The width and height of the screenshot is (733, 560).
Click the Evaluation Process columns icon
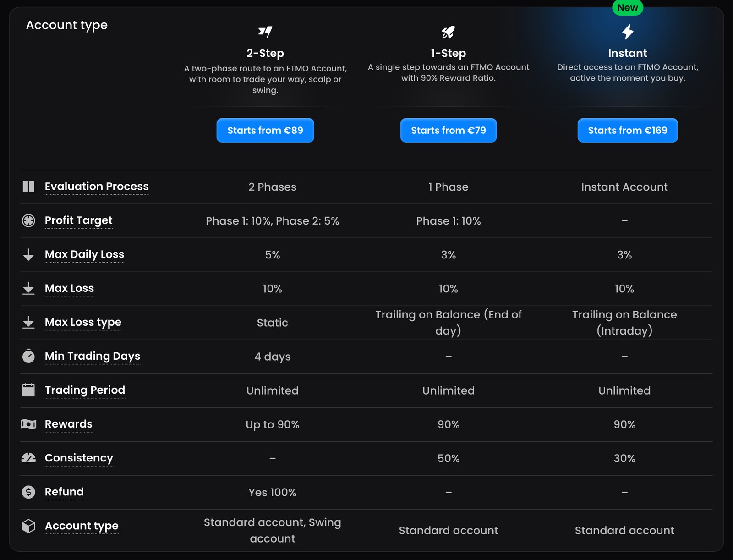pos(28,187)
